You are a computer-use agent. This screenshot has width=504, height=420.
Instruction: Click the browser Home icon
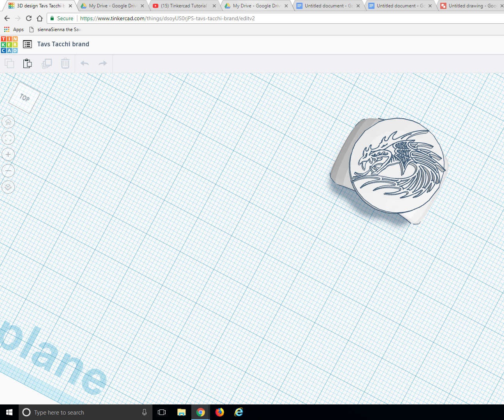coord(40,18)
